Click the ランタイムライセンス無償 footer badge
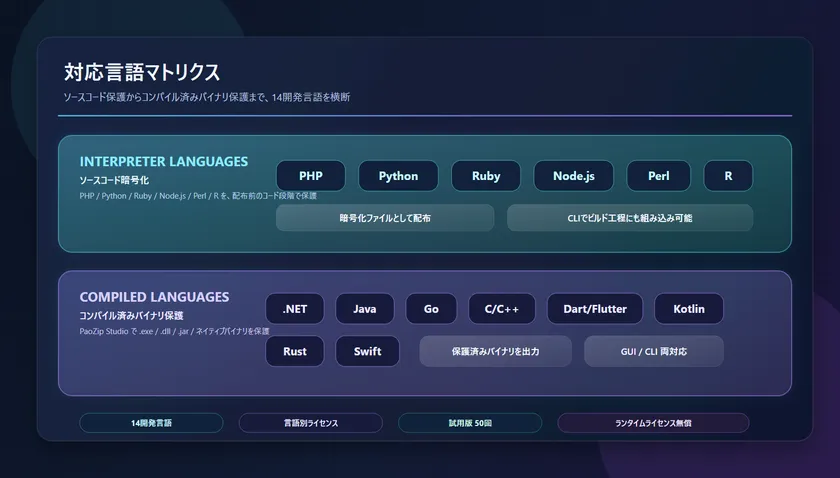This screenshot has width=840, height=478. [653, 423]
